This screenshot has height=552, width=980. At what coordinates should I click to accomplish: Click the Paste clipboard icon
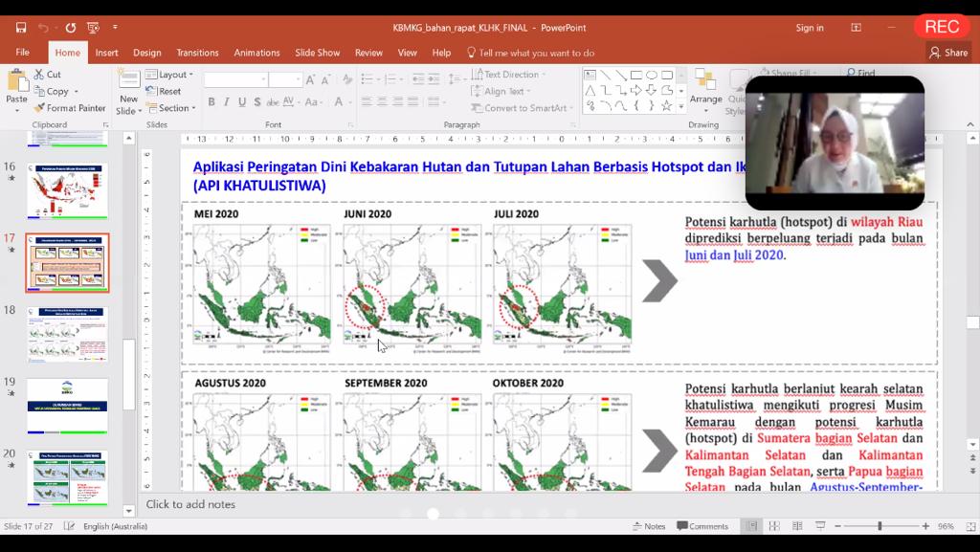[x=16, y=86]
